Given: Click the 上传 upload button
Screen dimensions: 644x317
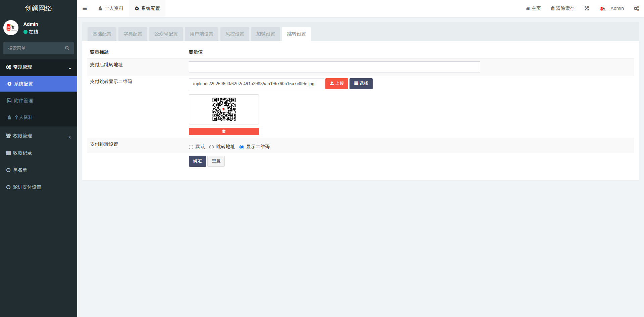Looking at the screenshot, I should click(336, 84).
